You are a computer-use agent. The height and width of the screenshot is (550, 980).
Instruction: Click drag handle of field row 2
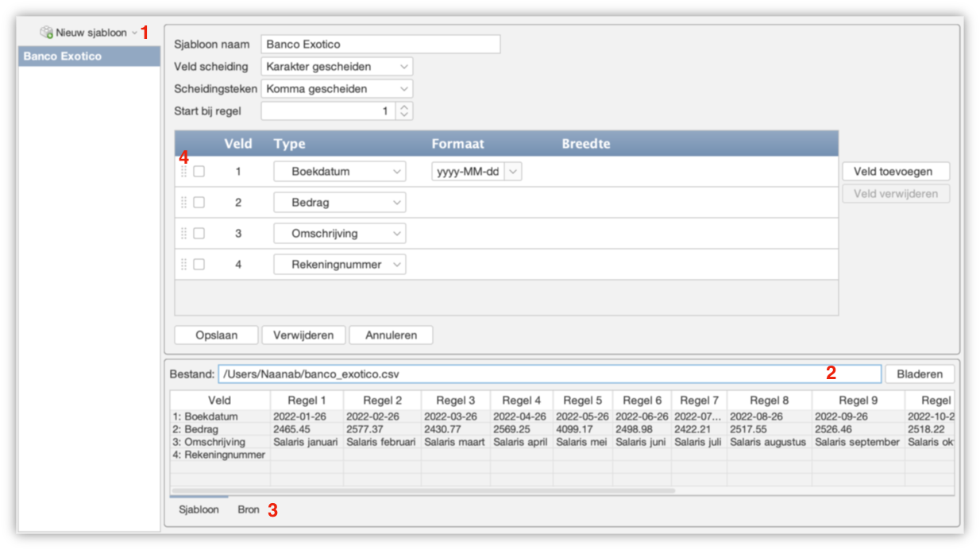pos(184,203)
